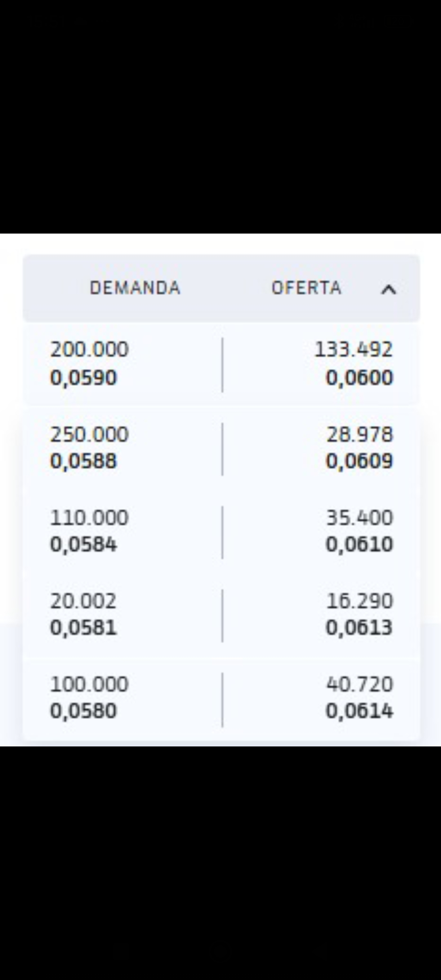Select demand volume 100.000
Screen dimensions: 441x980
(x=89, y=684)
